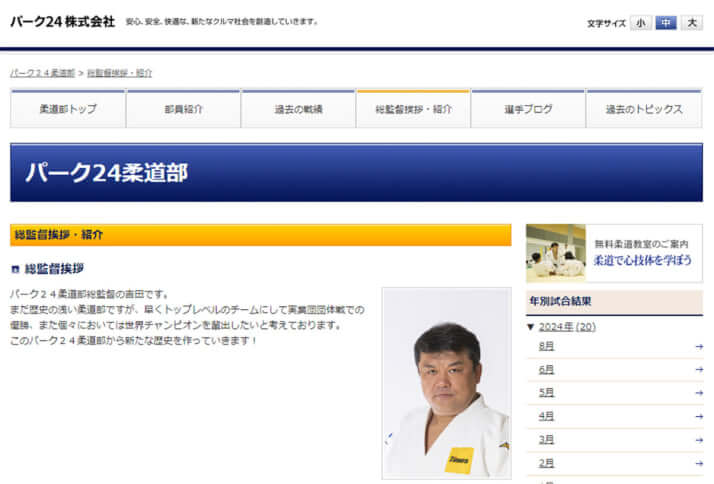Set text size to large (大)

[692, 23]
